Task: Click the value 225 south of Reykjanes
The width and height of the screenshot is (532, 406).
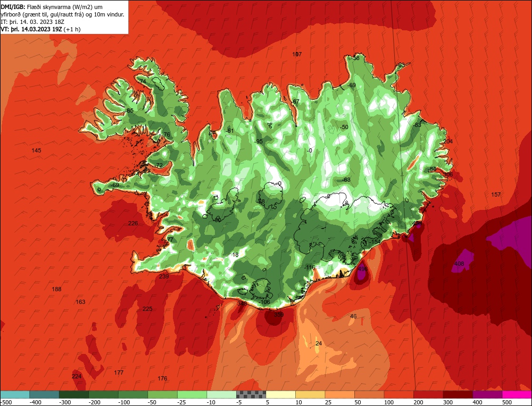Action: tap(147, 309)
